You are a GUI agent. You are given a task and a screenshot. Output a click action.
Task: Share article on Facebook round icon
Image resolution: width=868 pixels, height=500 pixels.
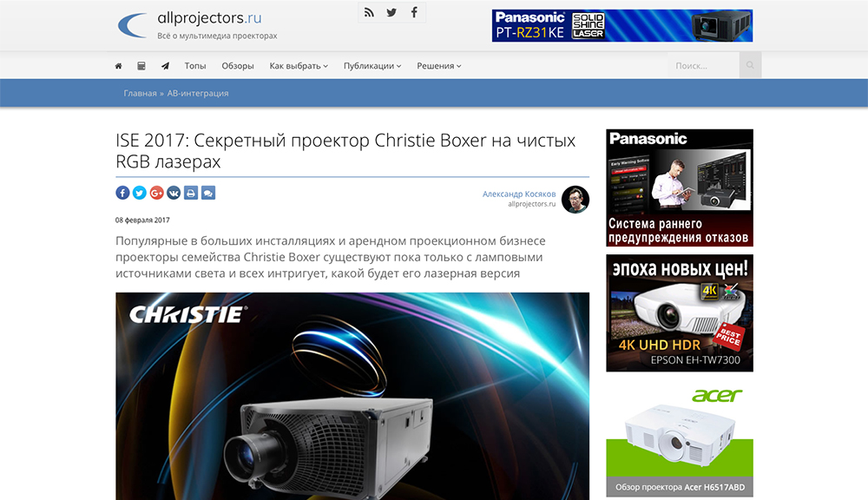122,193
